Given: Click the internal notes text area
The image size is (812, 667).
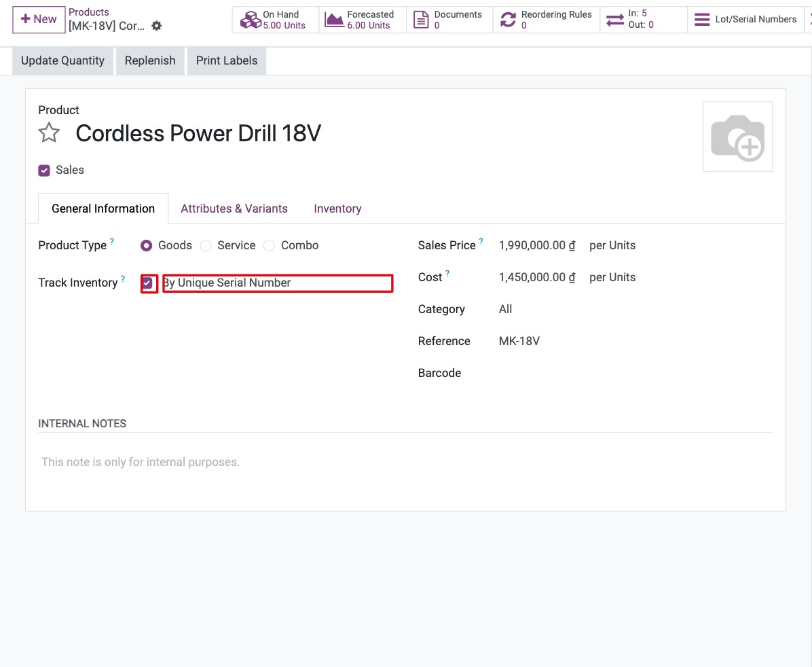Looking at the screenshot, I should point(405,463).
